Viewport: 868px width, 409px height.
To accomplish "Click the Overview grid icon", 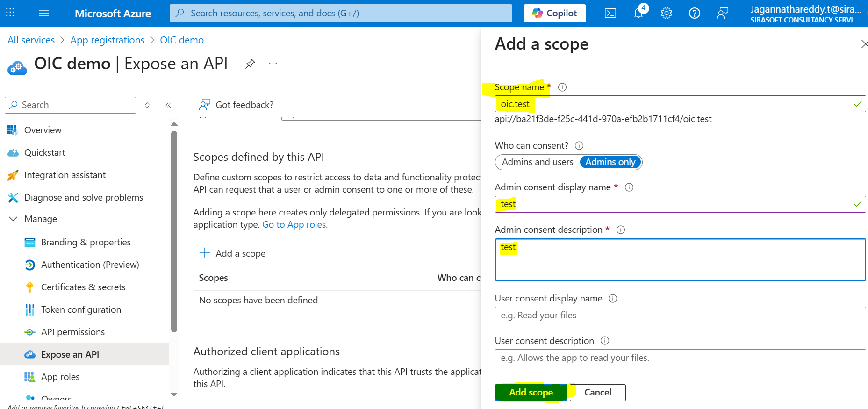I will pyautogui.click(x=13, y=130).
